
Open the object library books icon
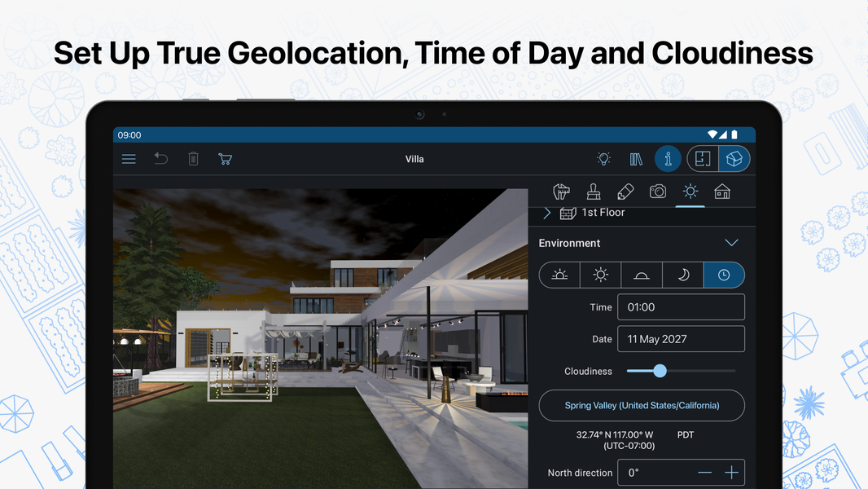pos(636,159)
